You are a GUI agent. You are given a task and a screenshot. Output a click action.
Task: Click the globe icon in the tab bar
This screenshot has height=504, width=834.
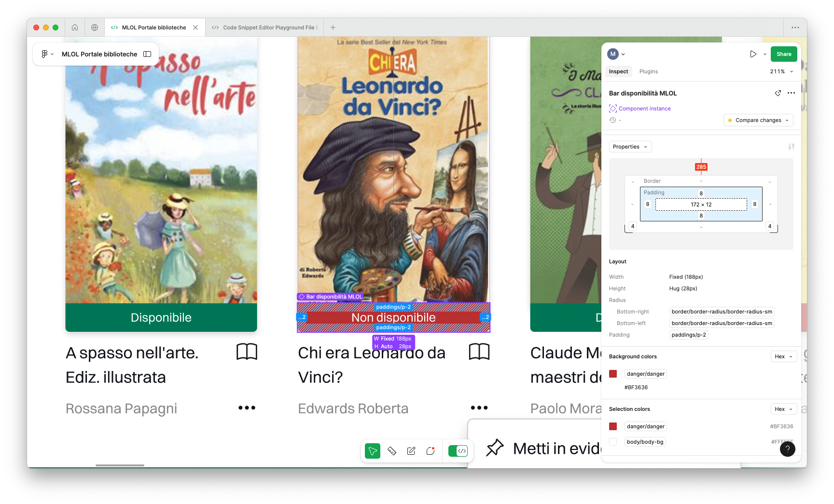tap(95, 27)
